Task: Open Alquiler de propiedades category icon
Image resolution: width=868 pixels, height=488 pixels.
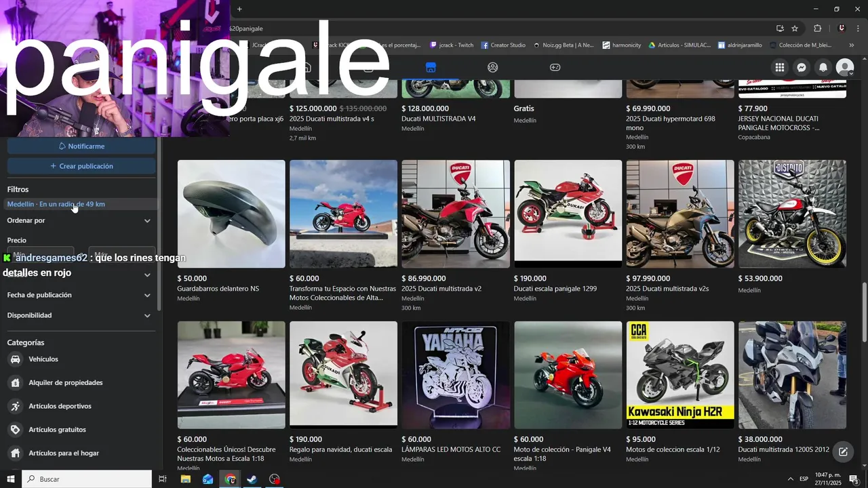Action: point(15,382)
